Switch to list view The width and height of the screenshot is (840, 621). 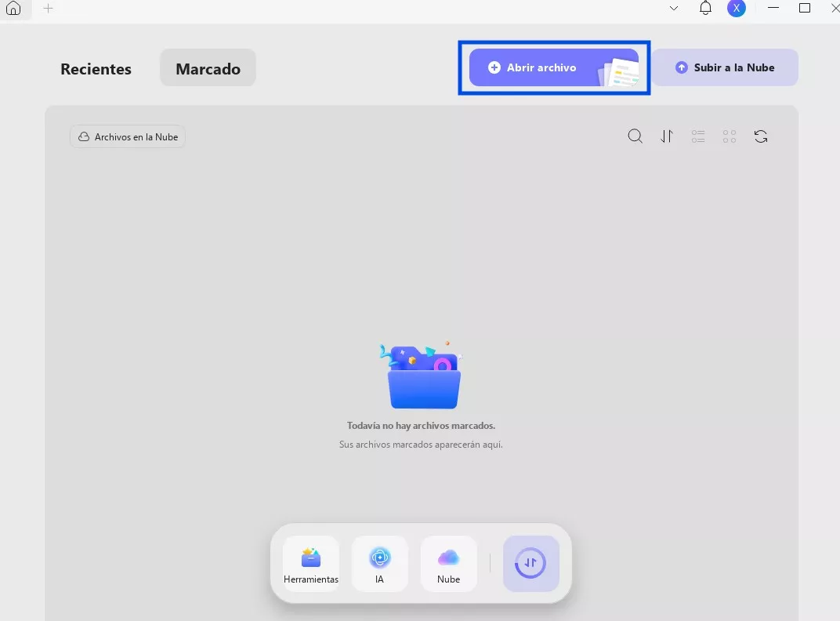[x=698, y=136]
